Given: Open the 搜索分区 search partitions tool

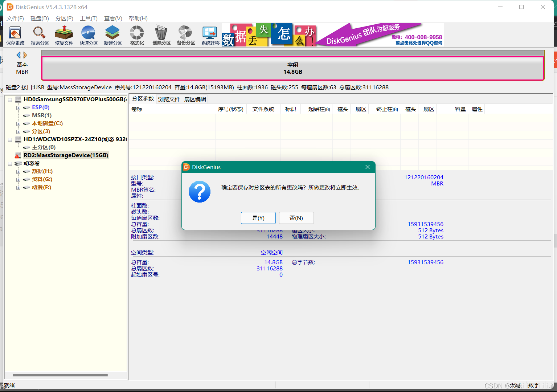Looking at the screenshot, I should tap(40, 36).
